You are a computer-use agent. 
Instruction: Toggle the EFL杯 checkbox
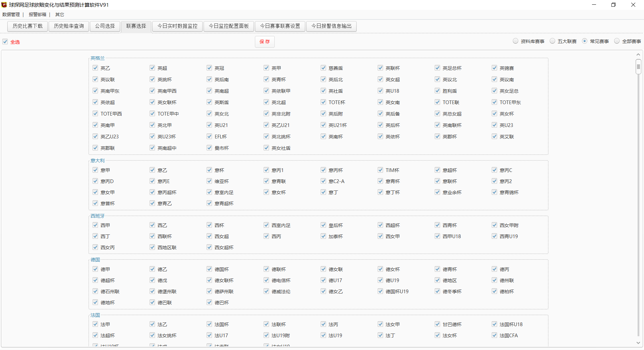tap(209, 136)
